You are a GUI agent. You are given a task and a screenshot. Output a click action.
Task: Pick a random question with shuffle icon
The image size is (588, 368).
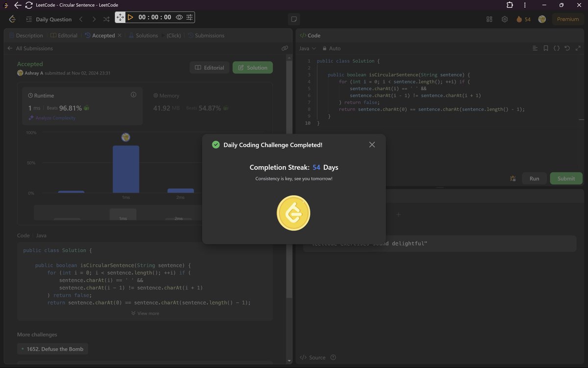click(106, 19)
